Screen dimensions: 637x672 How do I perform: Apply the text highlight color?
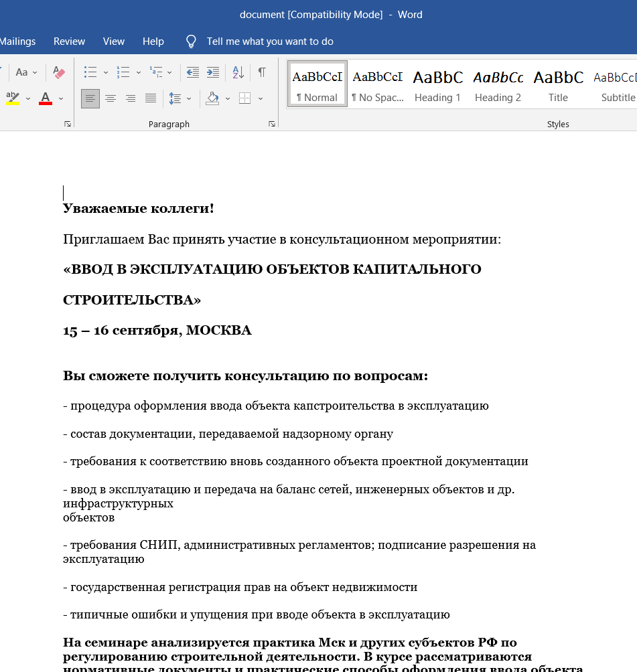13,98
